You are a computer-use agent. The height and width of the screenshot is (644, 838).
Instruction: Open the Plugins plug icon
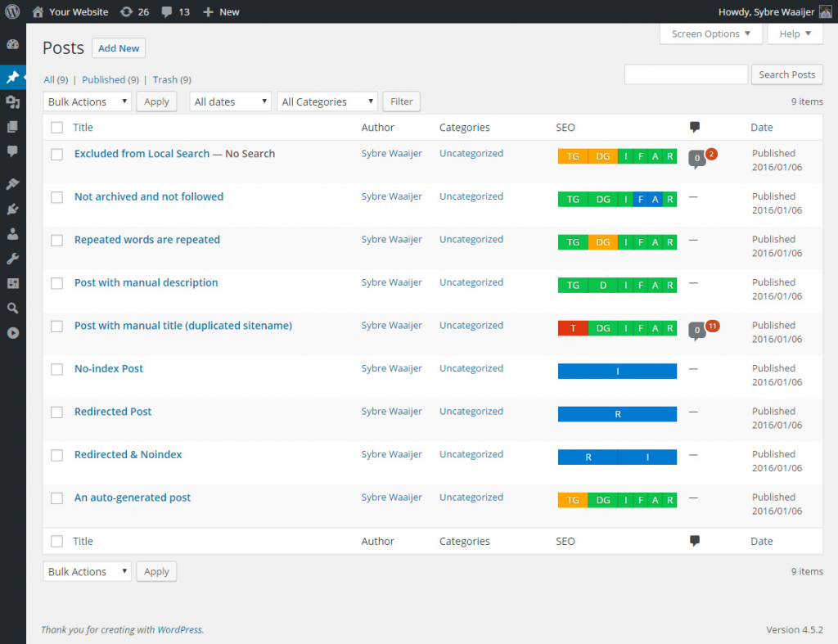point(12,209)
